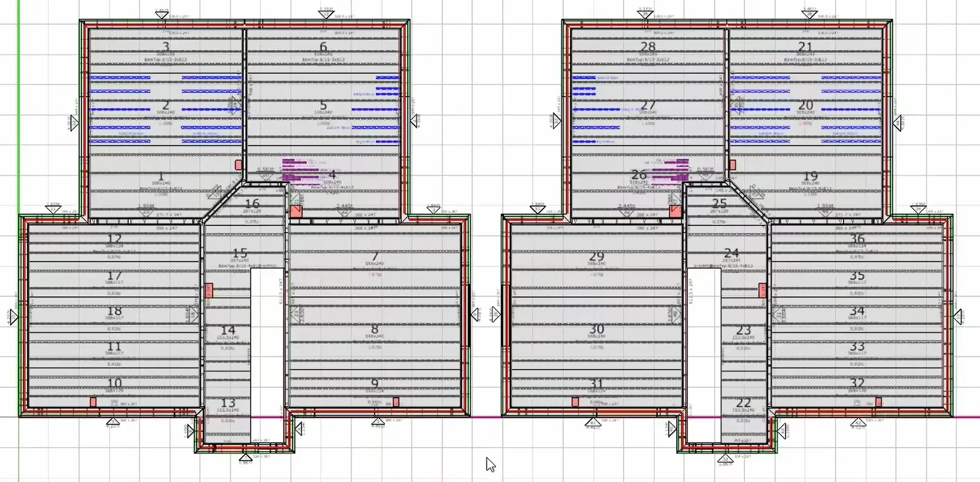Select slab panel number 12
980x482 pixels.
[x=114, y=239]
